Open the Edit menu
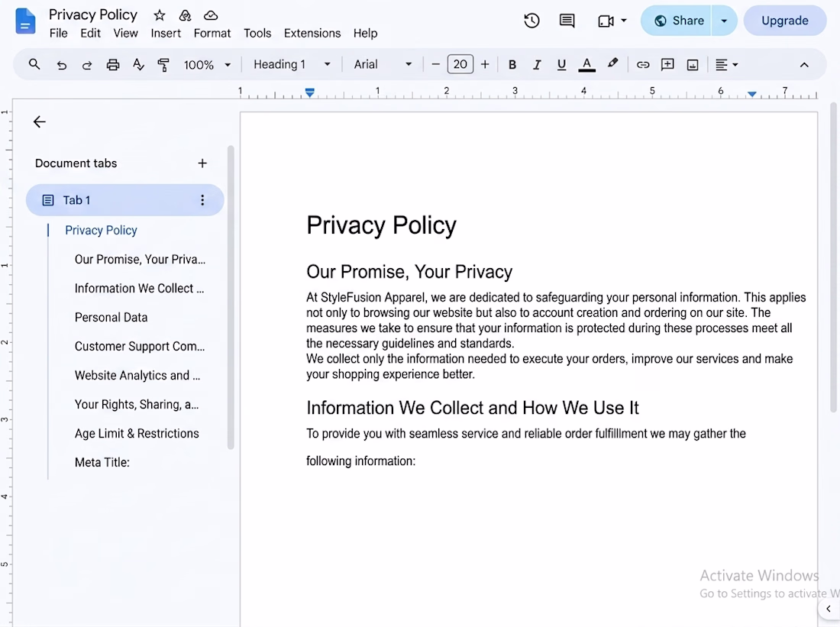Image resolution: width=840 pixels, height=627 pixels. pyautogui.click(x=91, y=34)
